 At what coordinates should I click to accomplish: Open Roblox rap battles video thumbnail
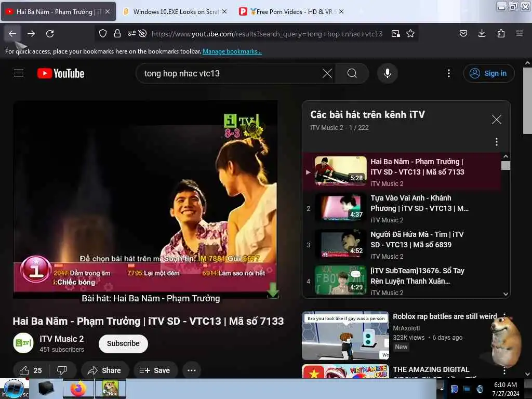click(345, 336)
